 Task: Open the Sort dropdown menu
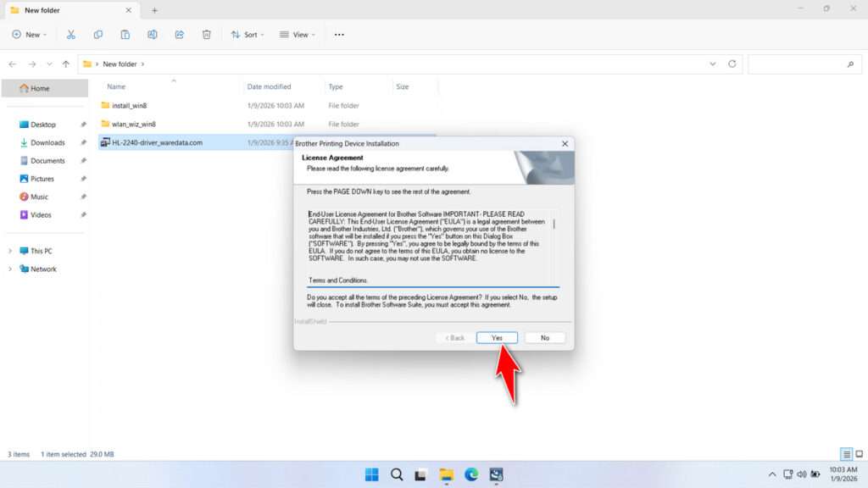pos(248,35)
